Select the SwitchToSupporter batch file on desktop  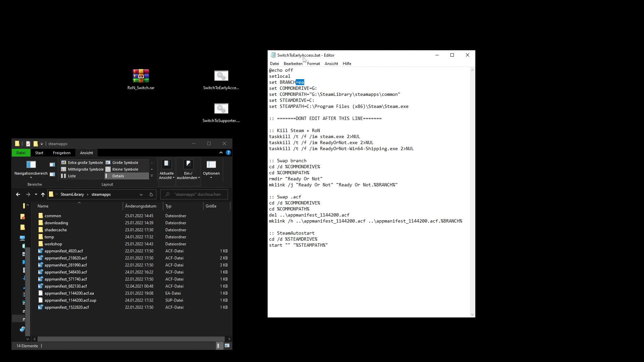coord(221,113)
